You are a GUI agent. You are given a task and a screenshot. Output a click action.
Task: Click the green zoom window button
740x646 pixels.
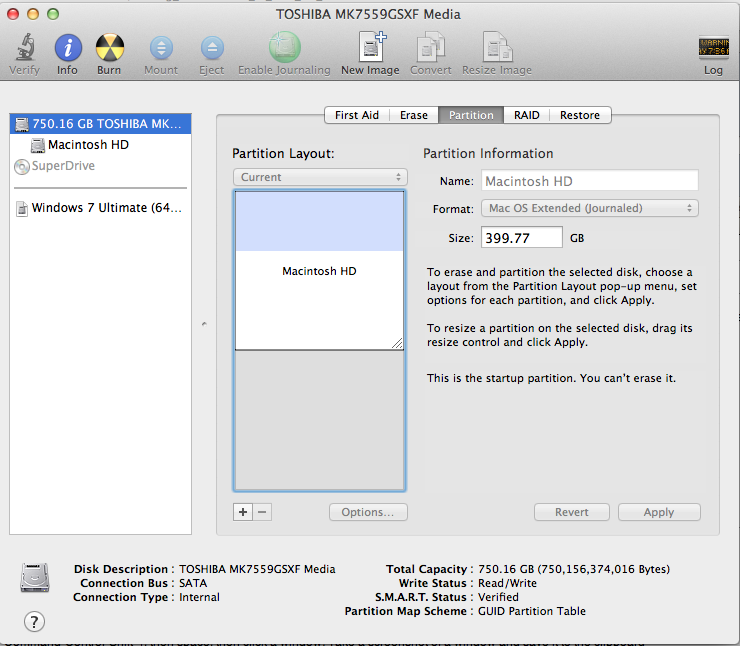click(53, 14)
